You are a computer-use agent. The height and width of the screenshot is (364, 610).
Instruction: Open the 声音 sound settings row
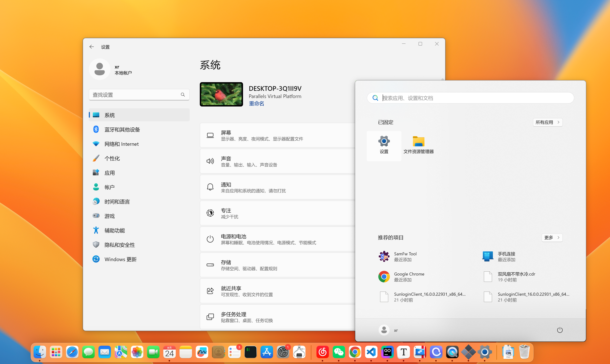pos(278,161)
